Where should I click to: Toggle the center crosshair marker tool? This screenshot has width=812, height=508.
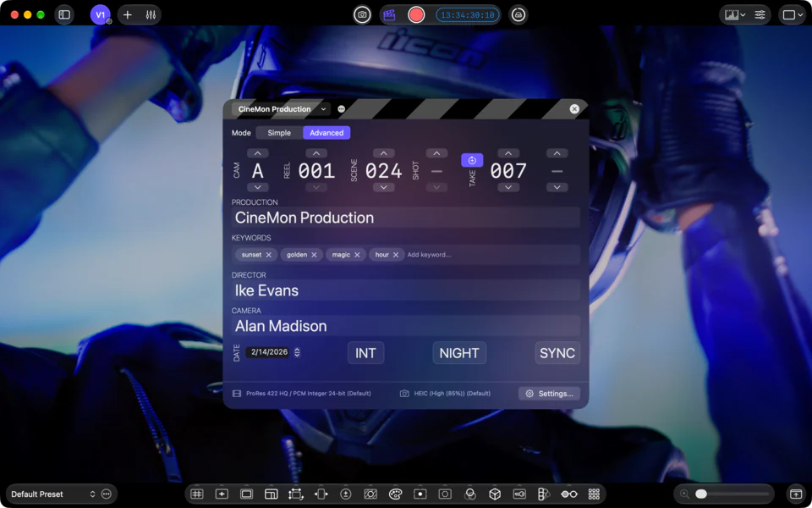point(222,494)
